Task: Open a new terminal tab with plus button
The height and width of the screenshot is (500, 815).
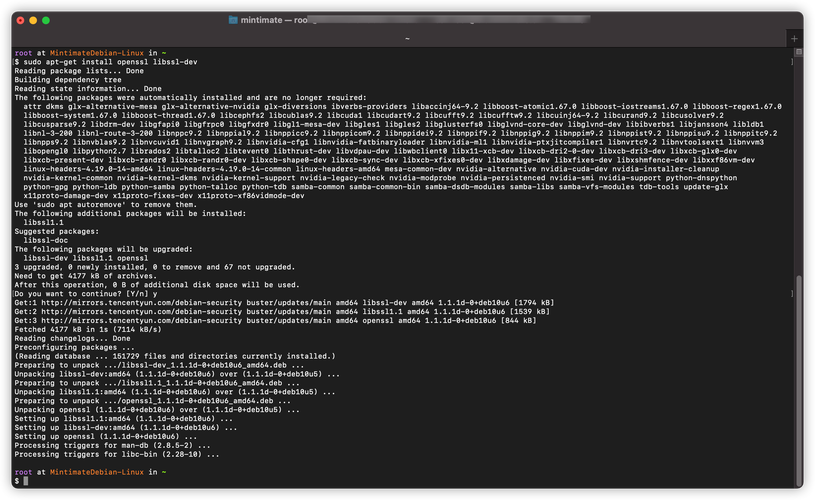Action: (x=794, y=38)
